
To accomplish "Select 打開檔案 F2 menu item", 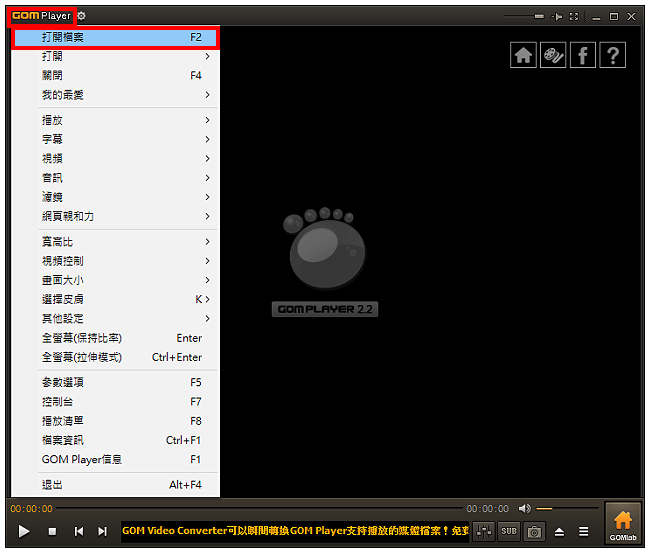I will click(115, 37).
